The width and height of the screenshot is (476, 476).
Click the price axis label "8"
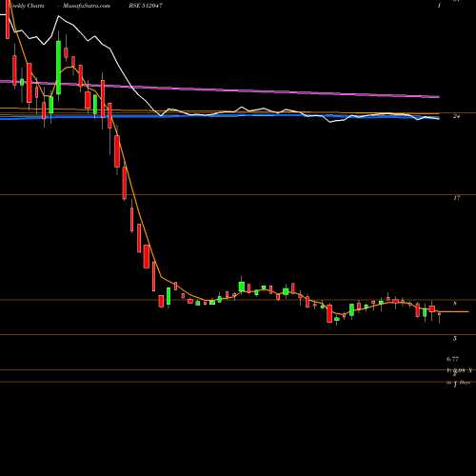point(455,304)
